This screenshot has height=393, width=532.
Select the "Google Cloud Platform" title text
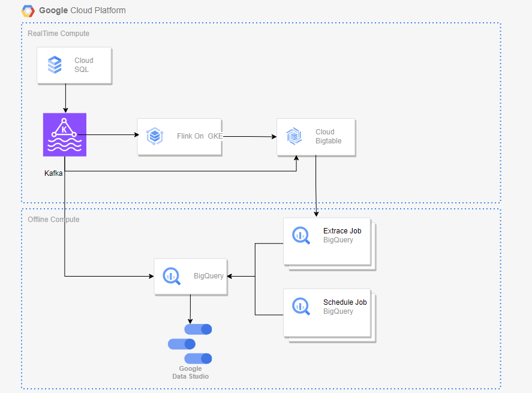click(x=82, y=11)
